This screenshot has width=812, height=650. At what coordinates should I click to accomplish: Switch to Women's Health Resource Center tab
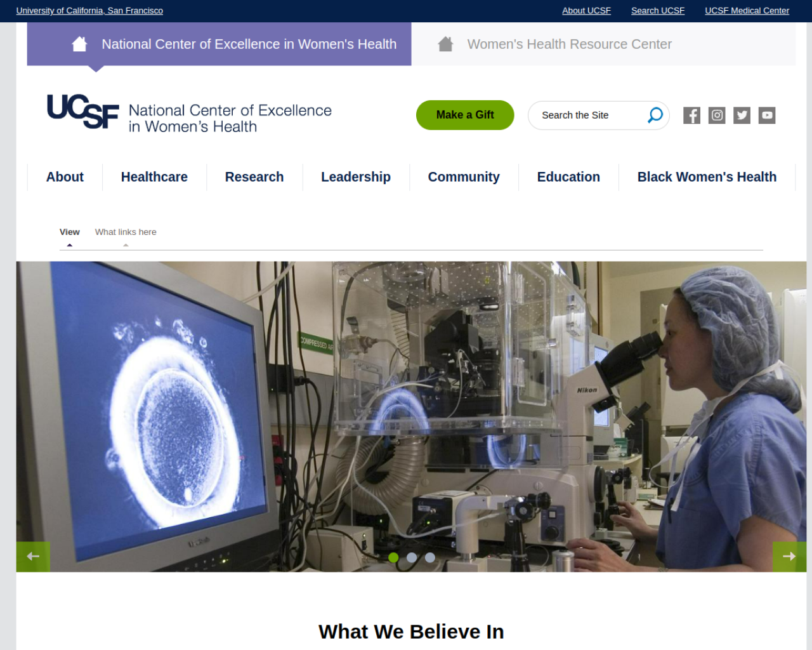tap(569, 44)
